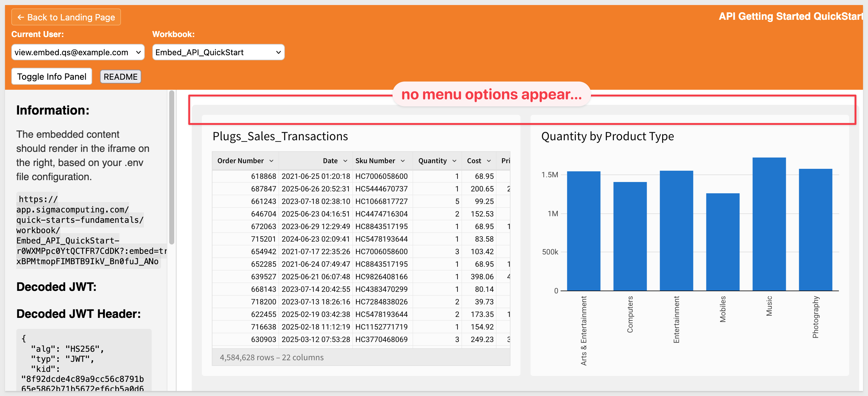Open Cost column chevron menu
Viewport: 868px width, 396px height.
click(x=489, y=161)
